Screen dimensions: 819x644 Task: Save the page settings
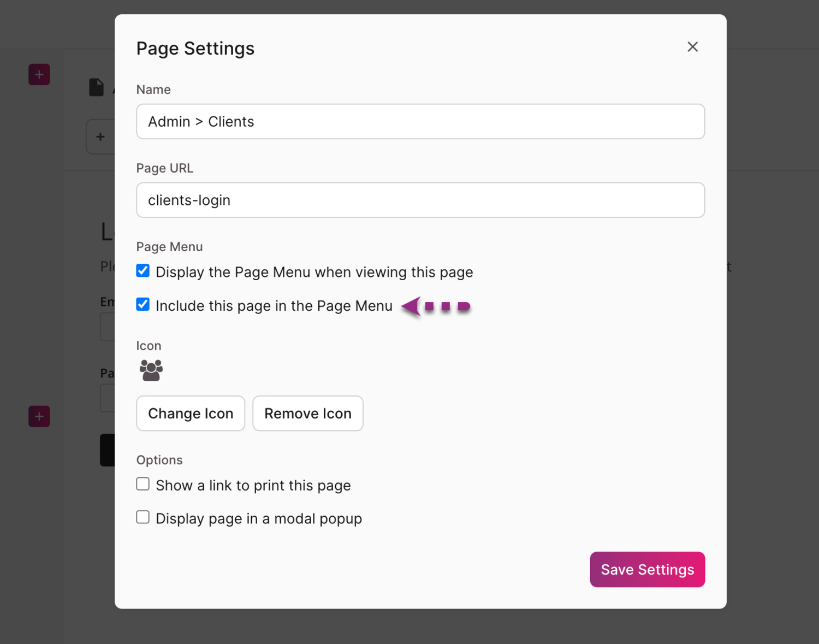pyautogui.click(x=647, y=569)
